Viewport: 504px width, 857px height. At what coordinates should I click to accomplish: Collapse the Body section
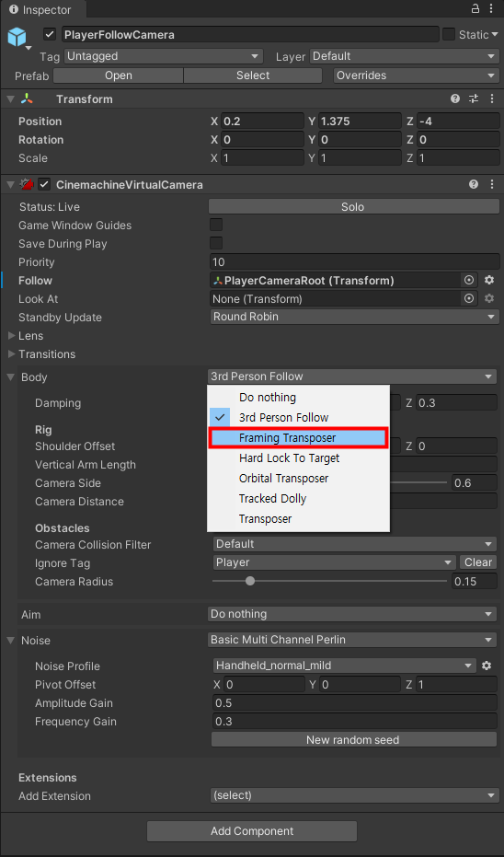point(11,377)
